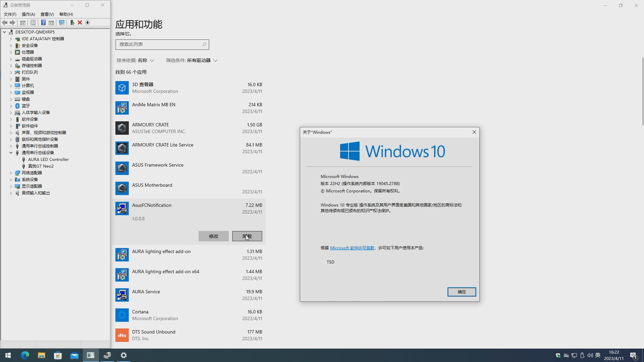The image size is (644, 362).
Task: Expand the 处理器 tree node
Action: (x=11, y=52)
